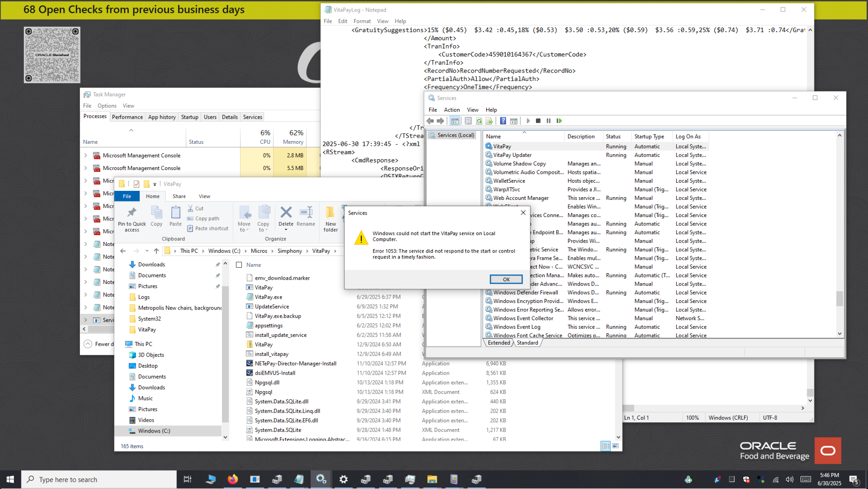Click the Back arrow in Services toolbar
The height and width of the screenshot is (489, 868).
coord(430,121)
